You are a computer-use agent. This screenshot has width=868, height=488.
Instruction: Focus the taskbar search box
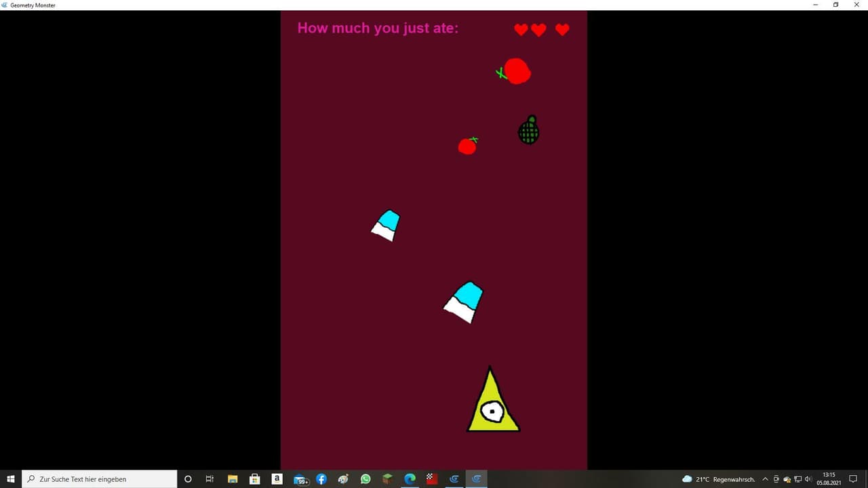(x=100, y=479)
